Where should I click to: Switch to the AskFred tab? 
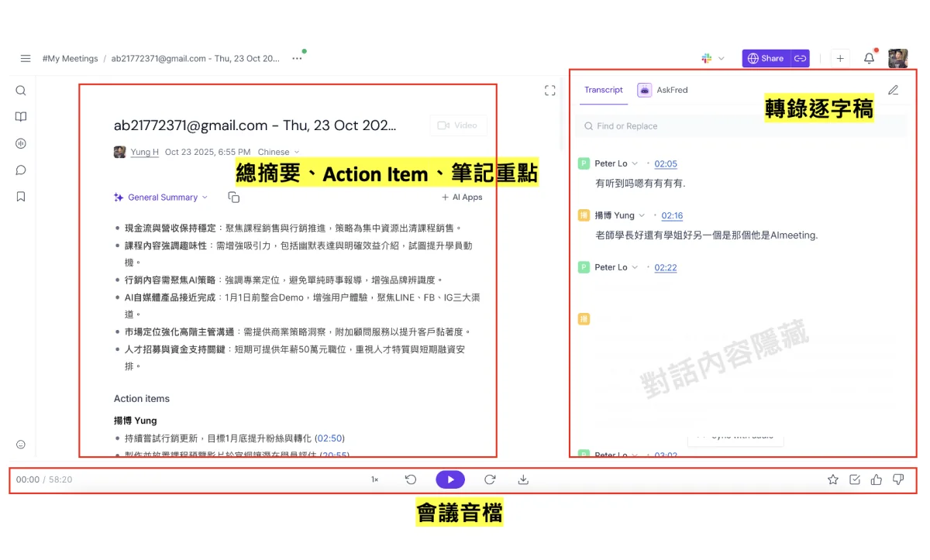pyautogui.click(x=663, y=90)
